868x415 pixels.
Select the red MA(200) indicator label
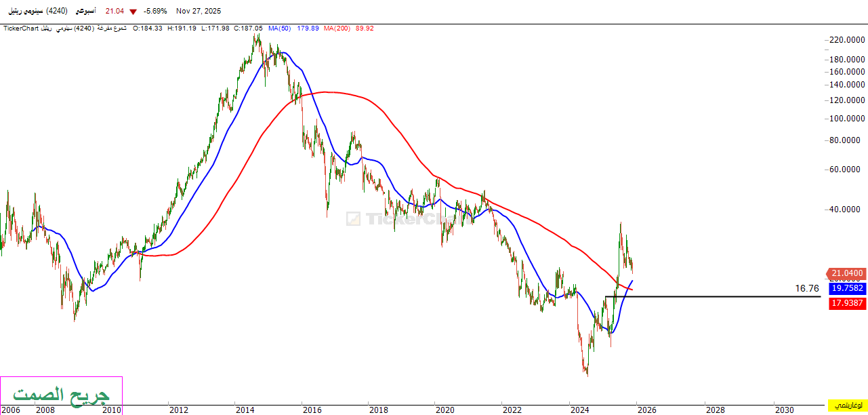pos(337,28)
